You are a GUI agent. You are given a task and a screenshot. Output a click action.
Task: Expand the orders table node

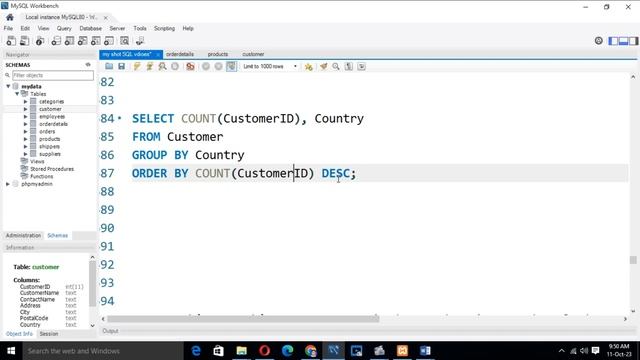pos(25,131)
